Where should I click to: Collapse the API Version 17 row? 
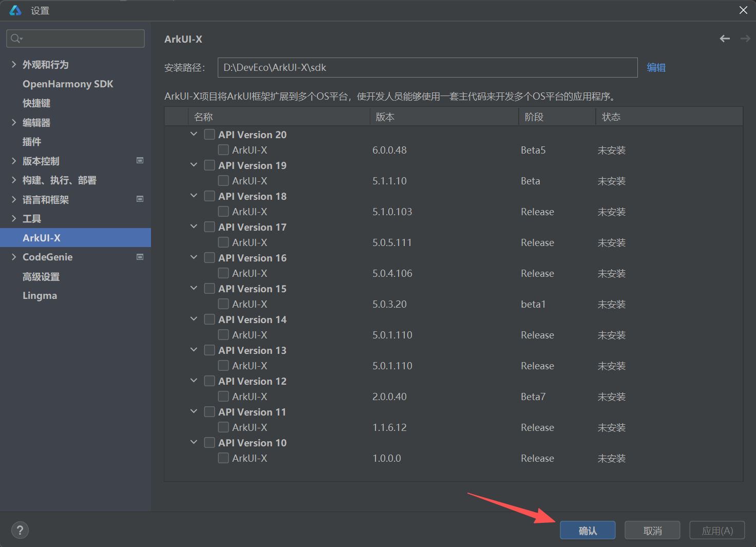click(194, 227)
